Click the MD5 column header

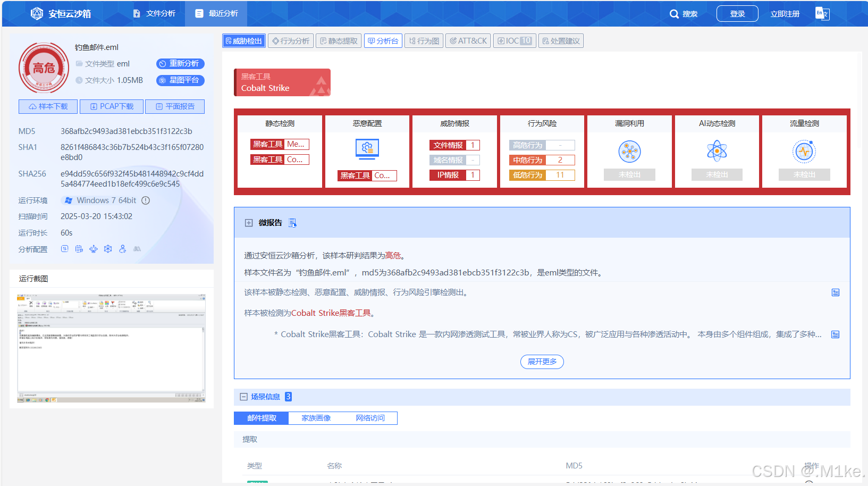[x=574, y=466]
